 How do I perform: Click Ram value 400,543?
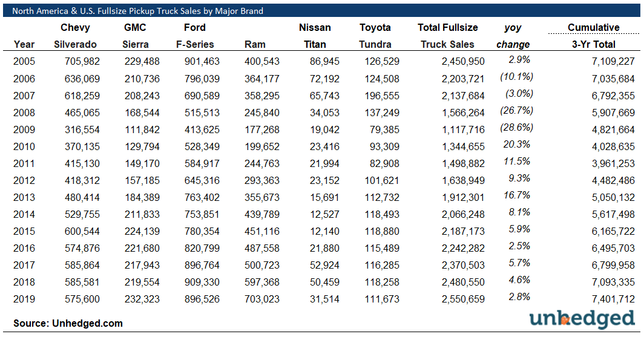(x=262, y=62)
